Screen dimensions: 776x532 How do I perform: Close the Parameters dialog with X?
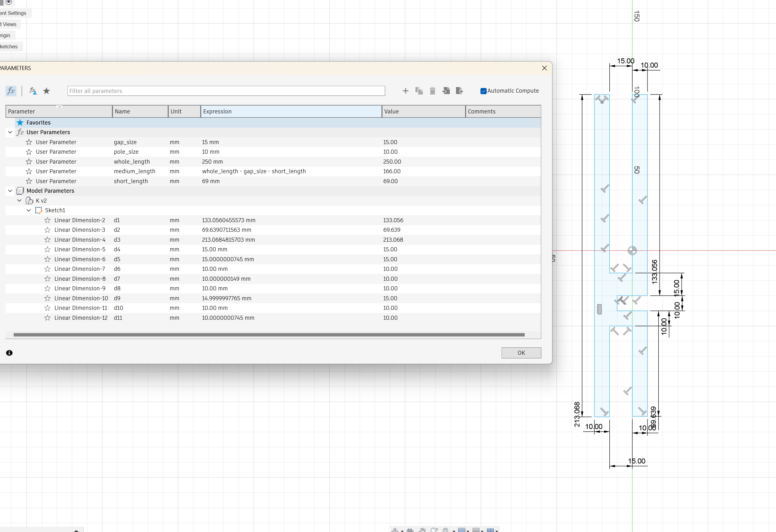pos(544,68)
